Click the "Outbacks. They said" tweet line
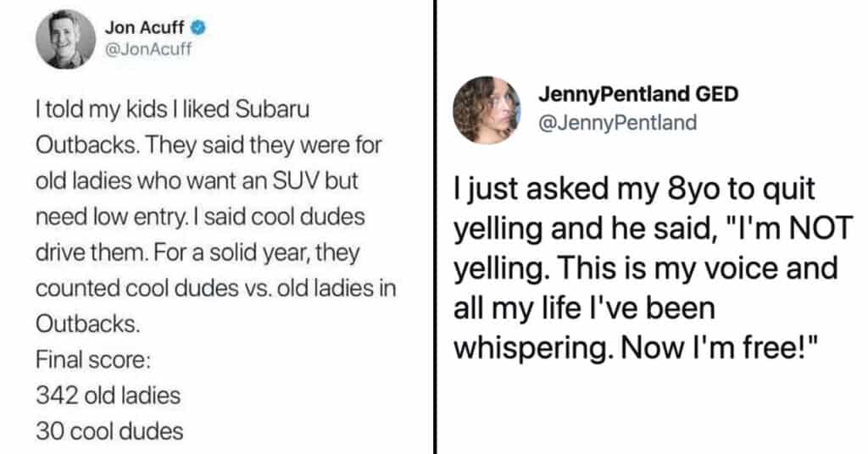The image size is (868, 454). pyautogui.click(x=210, y=144)
